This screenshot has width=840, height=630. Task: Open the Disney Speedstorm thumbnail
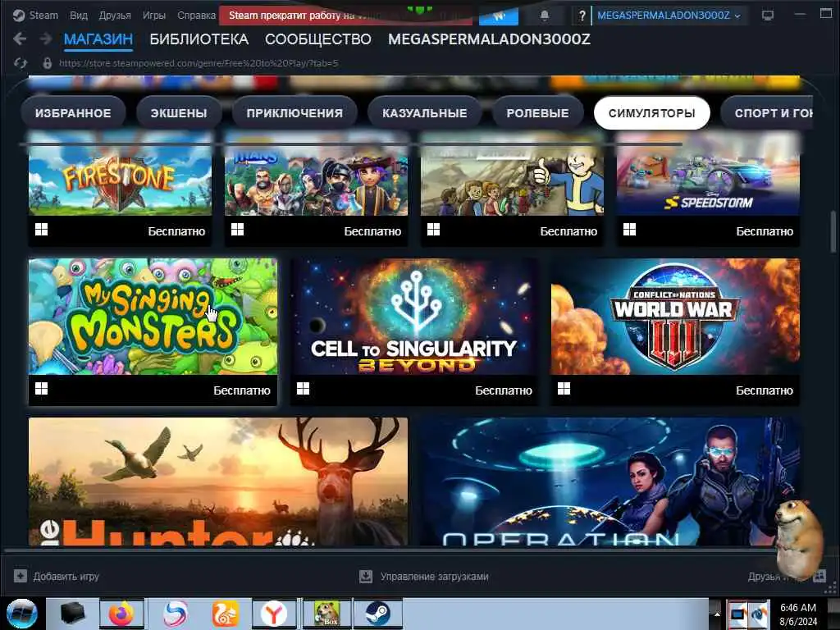tap(708, 176)
